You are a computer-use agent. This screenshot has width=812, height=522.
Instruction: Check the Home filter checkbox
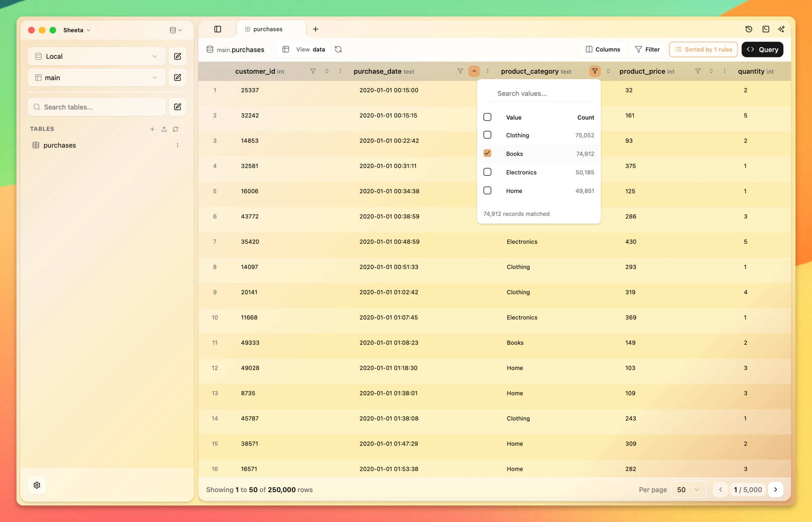[487, 190]
